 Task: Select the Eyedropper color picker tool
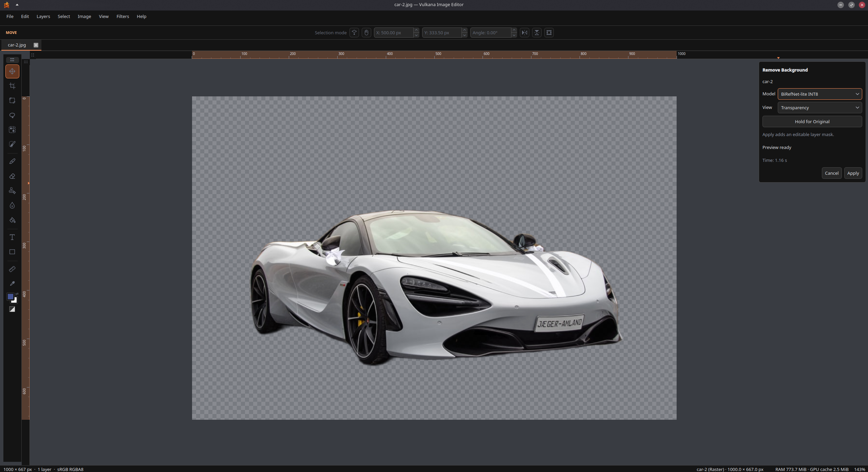tap(12, 284)
